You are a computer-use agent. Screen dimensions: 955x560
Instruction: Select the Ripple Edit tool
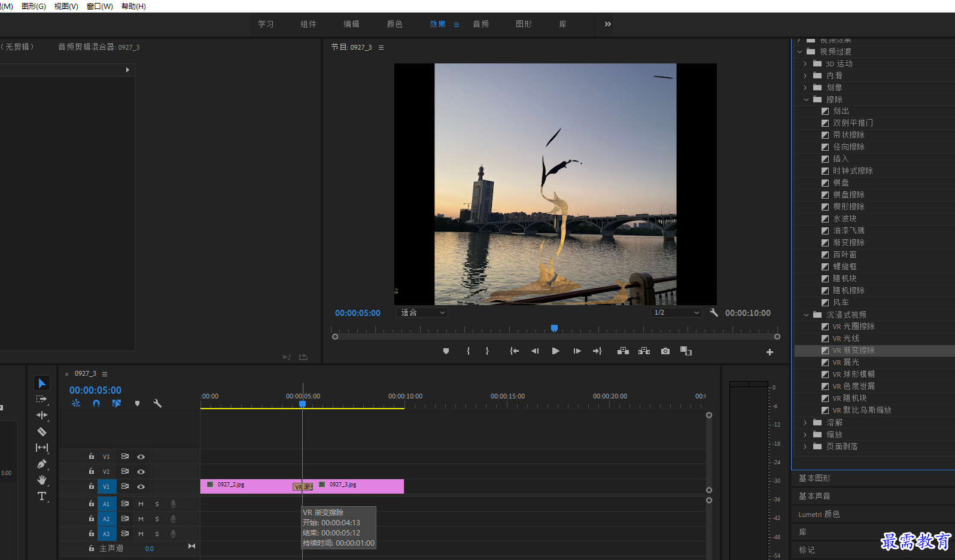[42, 415]
